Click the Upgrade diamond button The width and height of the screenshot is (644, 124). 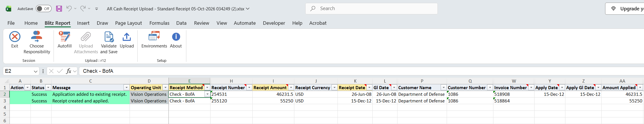(x=624, y=9)
